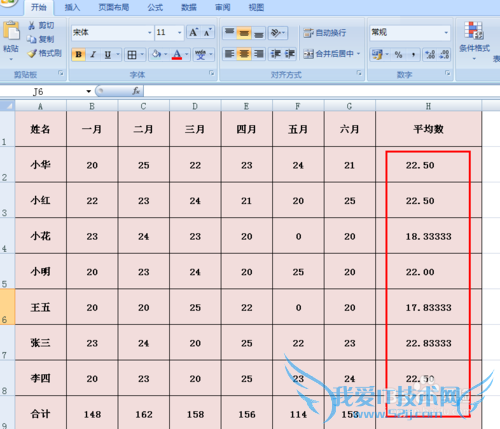The image size is (500, 429).
Task: Enable wrap text 自动换行
Action: tap(325, 33)
